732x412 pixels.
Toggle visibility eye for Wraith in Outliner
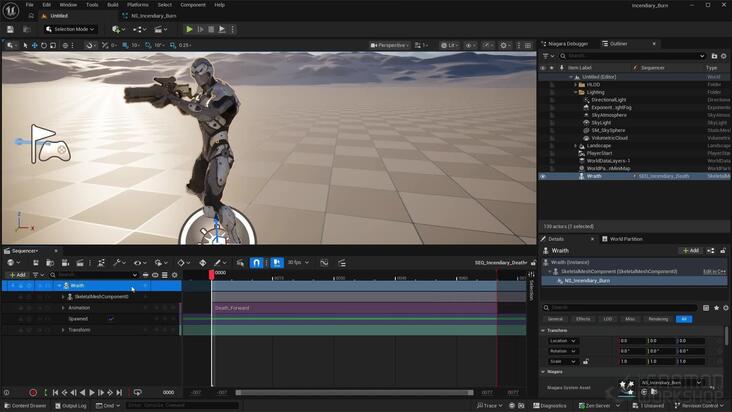[543, 176]
